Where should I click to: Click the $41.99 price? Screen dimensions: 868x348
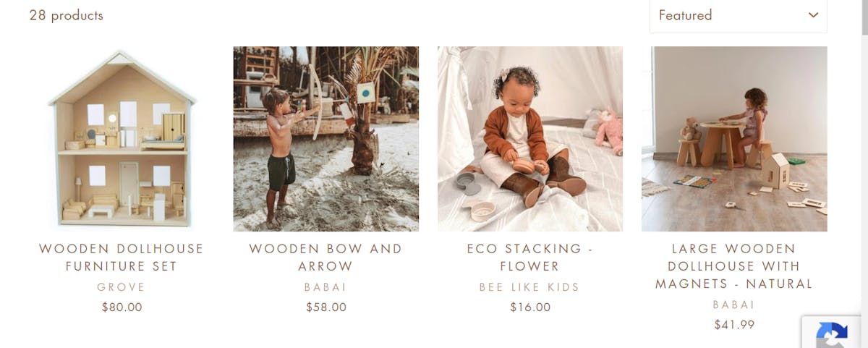pyautogui.click(x=734, y=324)
